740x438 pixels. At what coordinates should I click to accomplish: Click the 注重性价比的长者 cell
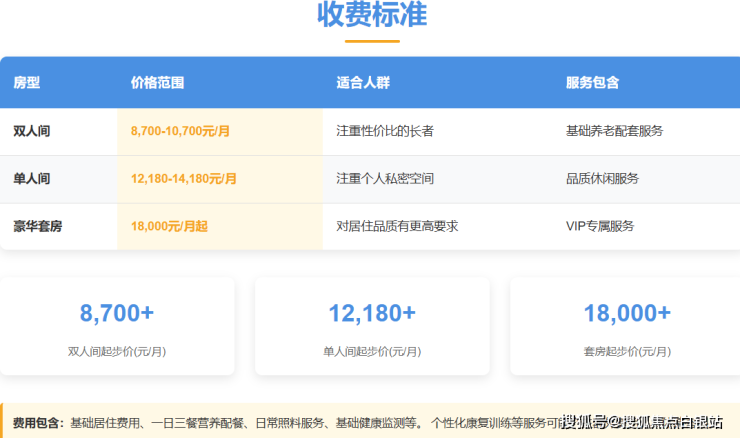[385, 131]
